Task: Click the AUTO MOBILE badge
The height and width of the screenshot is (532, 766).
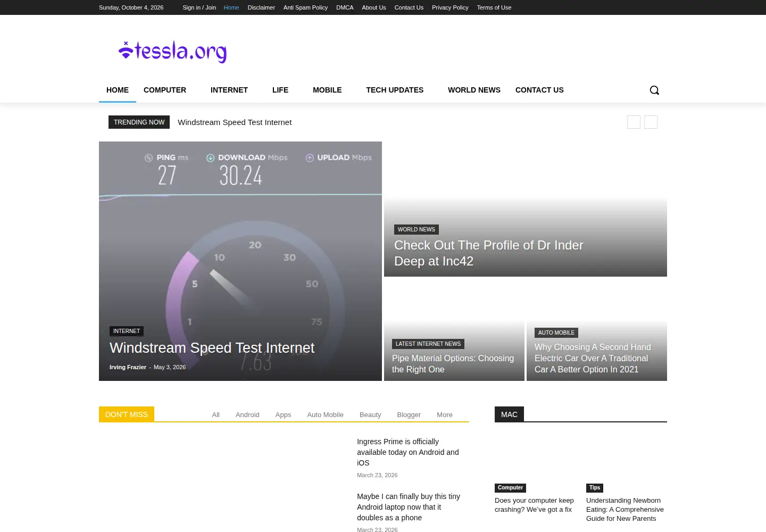Action: (556, 332)
